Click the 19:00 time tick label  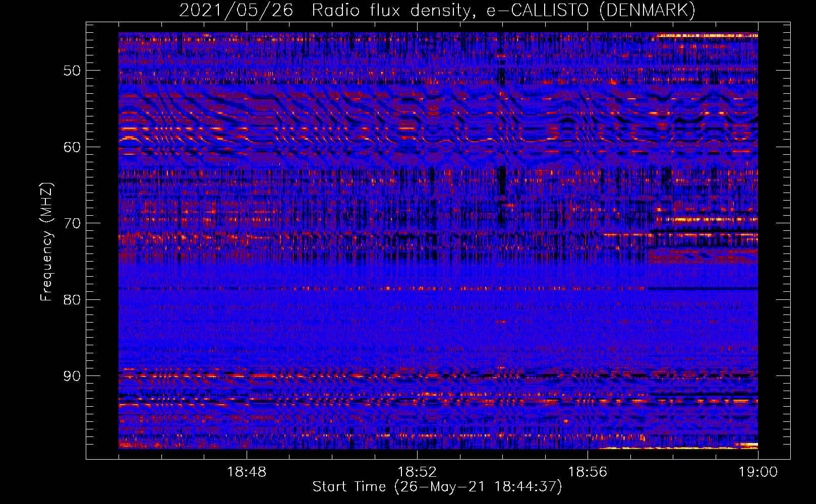pyautogui.click(x=758, y=472)
